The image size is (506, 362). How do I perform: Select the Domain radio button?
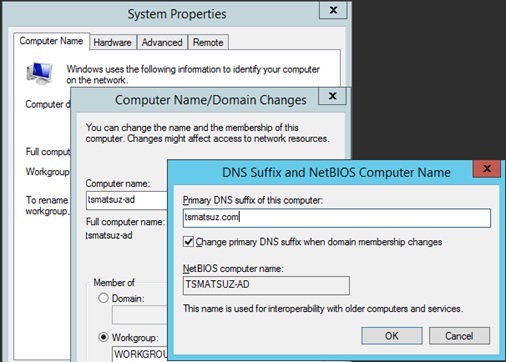coord(104,298)
